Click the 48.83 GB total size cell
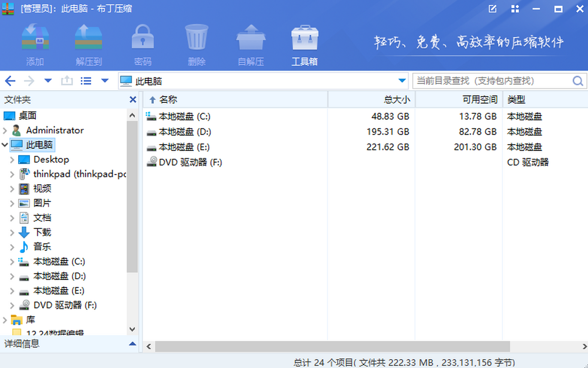The width and height of the screenshot is (588, 368). pos(390,117)
